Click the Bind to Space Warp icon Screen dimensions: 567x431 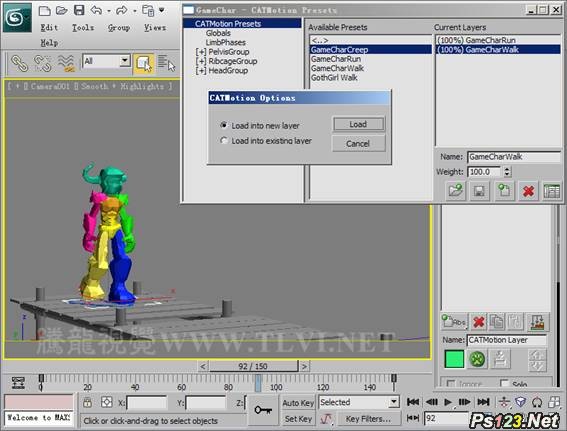(x=66, y=63)
